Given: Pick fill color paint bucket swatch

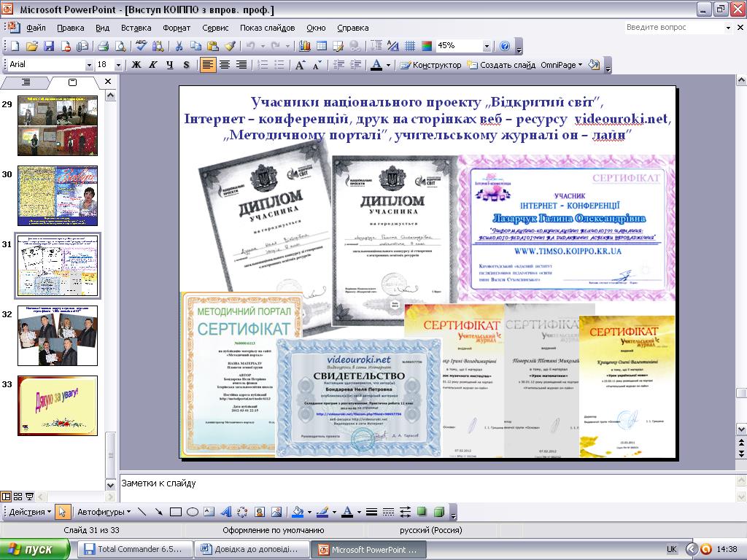Looking at the screenshot, I should coord(298,513).
